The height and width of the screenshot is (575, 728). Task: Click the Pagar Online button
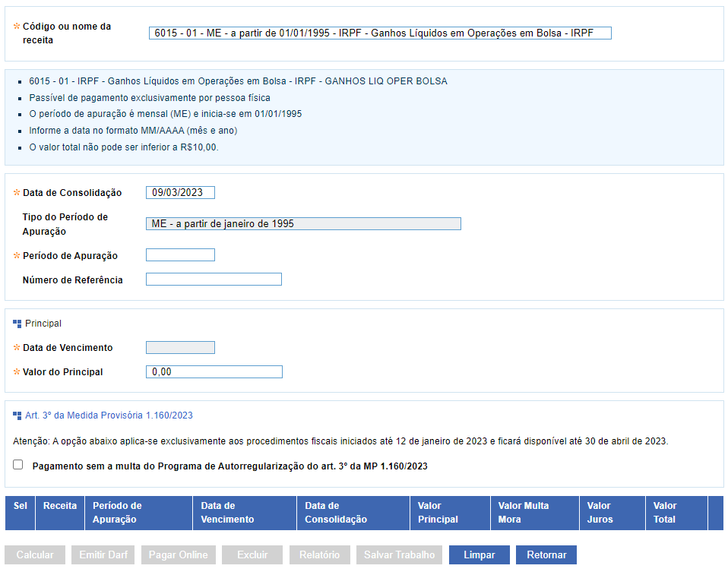[178, 555]
